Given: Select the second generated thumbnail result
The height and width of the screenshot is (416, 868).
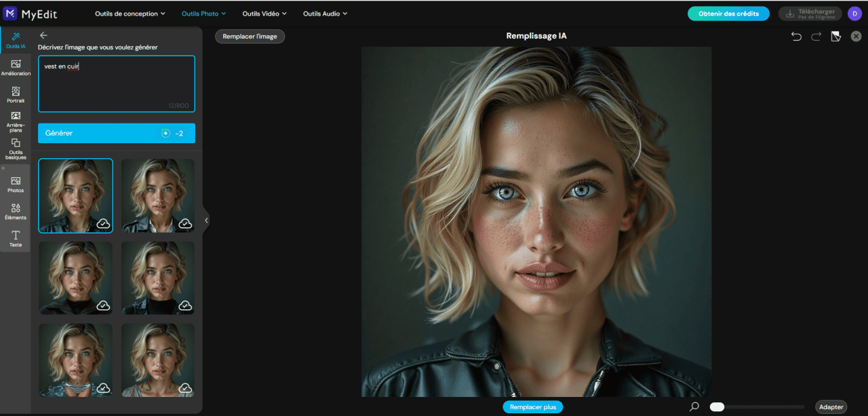Looking at the screenshot, I should [158, 195].
